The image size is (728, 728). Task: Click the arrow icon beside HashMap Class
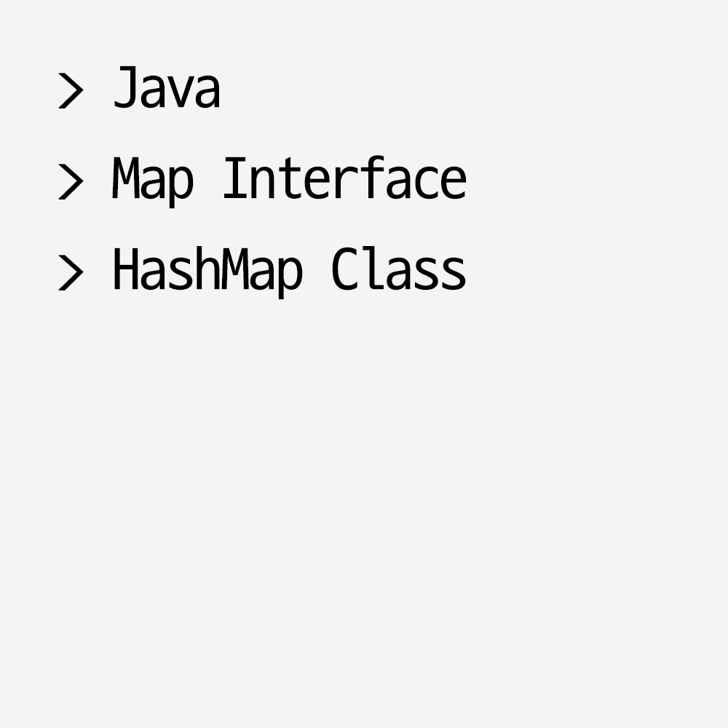(x=71, y=272)
